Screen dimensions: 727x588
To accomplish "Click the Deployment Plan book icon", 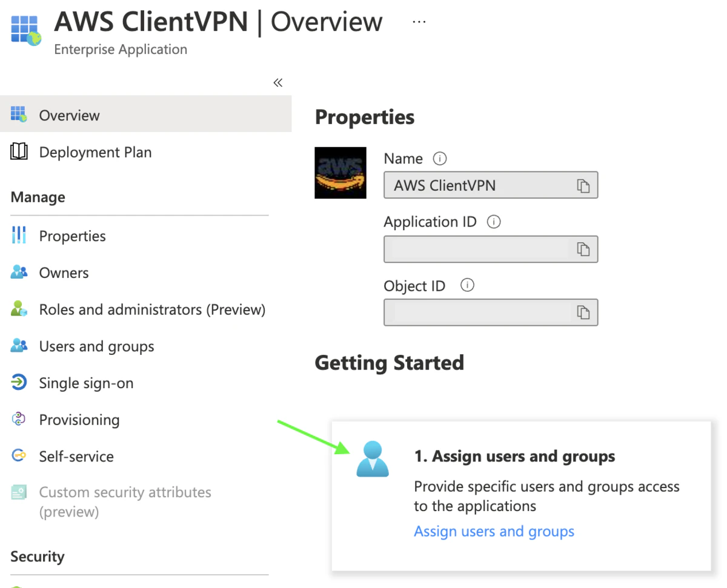I will pos(19,152).
